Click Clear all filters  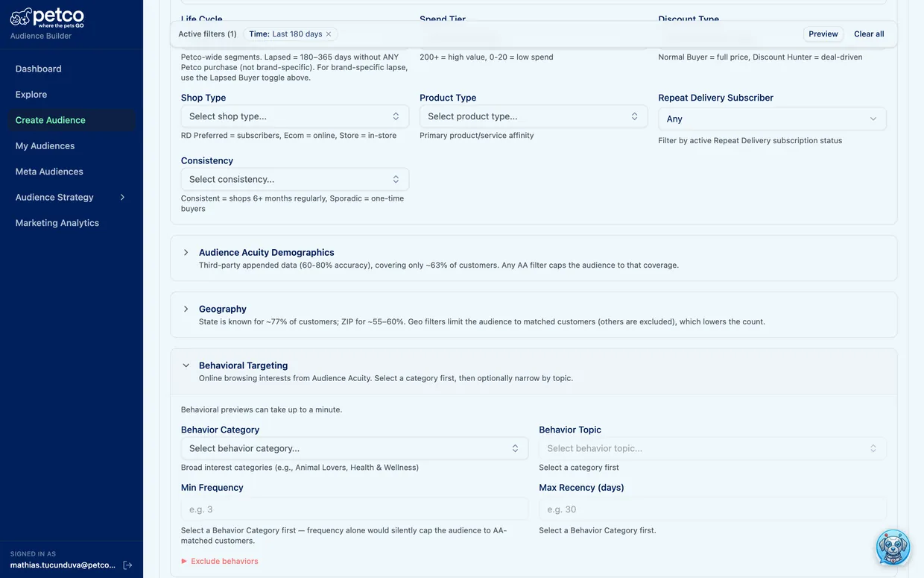[x=869, y=34]
